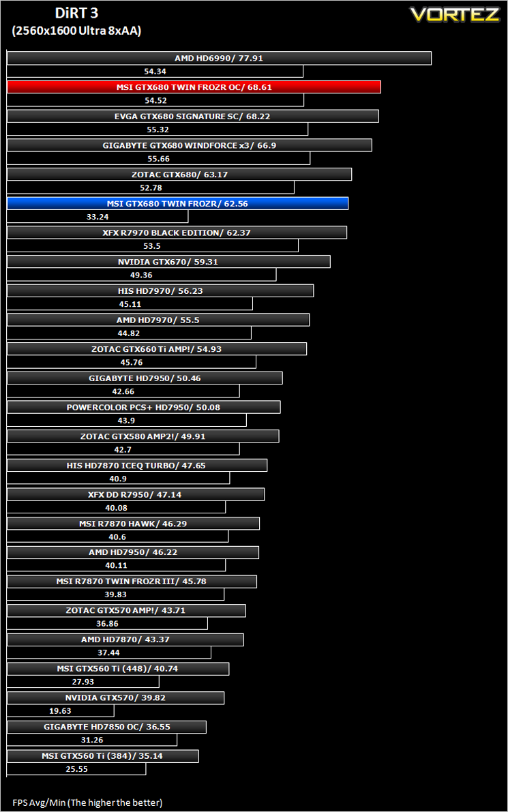Viewport: 508px width, 812px height.
Task: Select the 40.6 minimum FPS value
Action: coord(117,537)
